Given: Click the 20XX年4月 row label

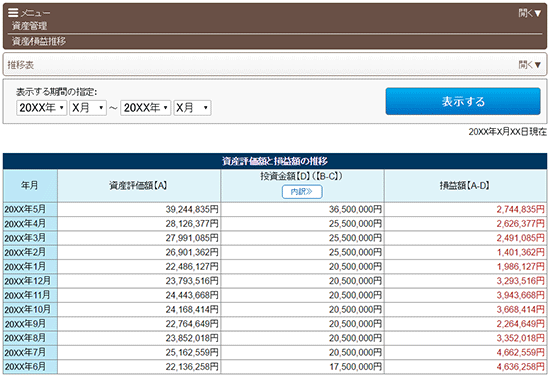Looking at the screenshot, I should click(x=25, y=224).
